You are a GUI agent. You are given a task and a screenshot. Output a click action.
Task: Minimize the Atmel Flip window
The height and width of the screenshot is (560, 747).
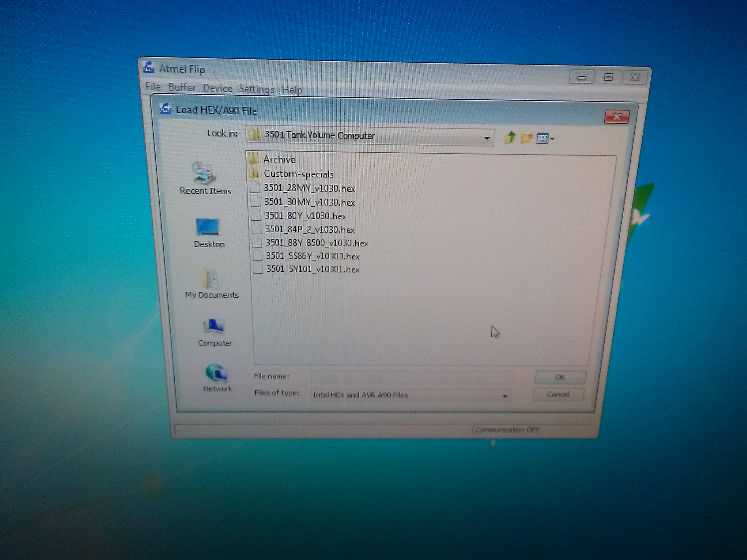[582, 77]
